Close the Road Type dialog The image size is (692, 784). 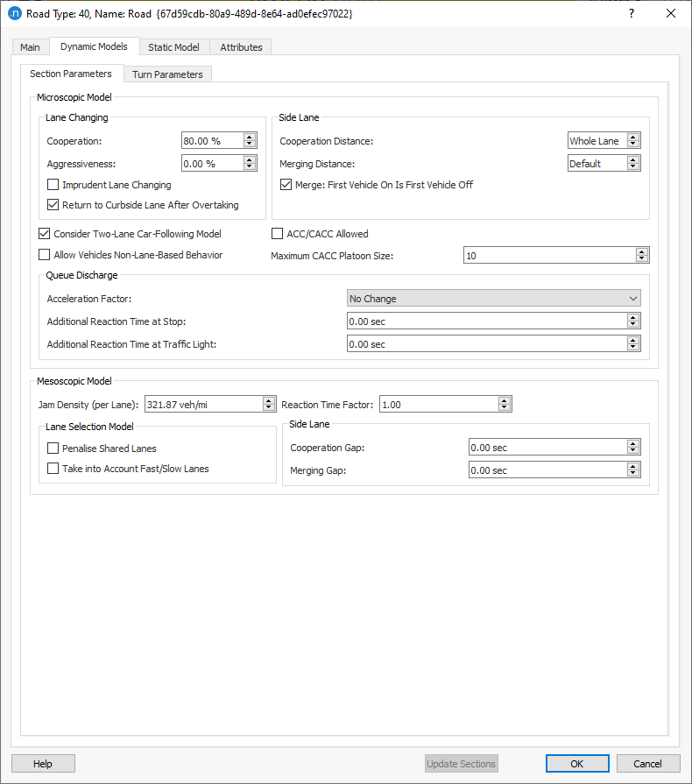coord(671,13)
